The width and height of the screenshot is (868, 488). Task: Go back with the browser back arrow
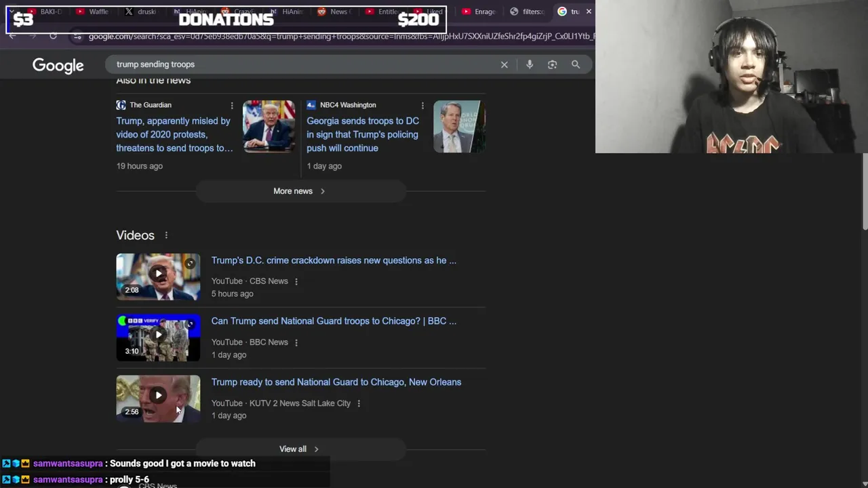tap(12, 36)
